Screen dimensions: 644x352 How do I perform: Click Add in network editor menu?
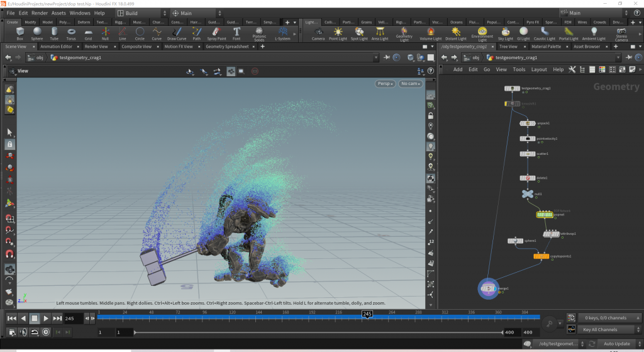[458, 69]
